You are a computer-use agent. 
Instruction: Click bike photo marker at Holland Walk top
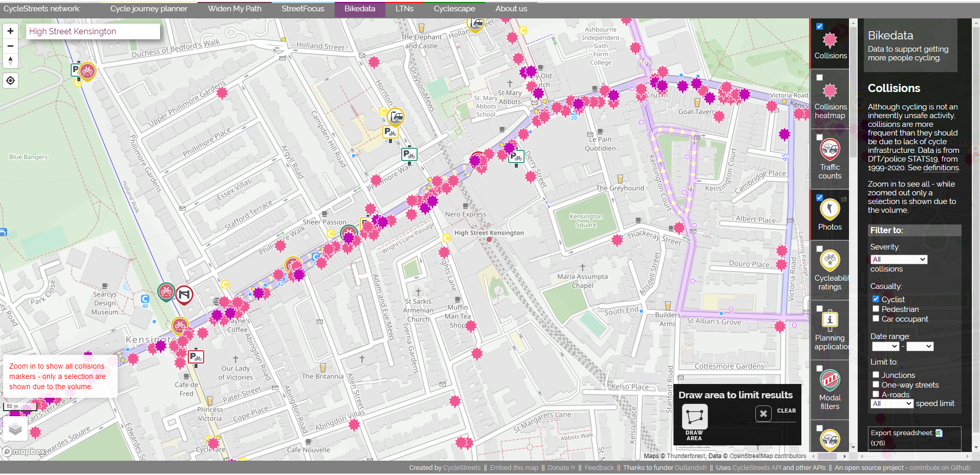tap(88, 71)
